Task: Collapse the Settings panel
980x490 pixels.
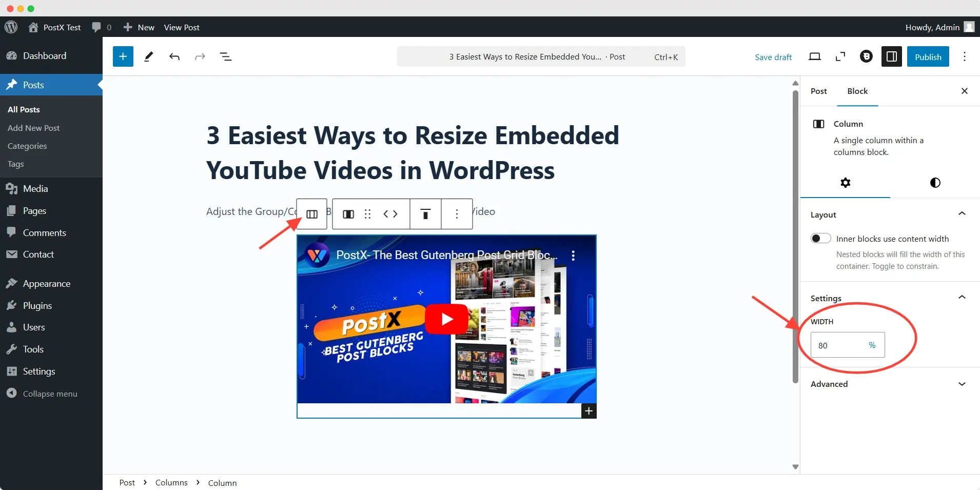Action: [x=890, y=298]
